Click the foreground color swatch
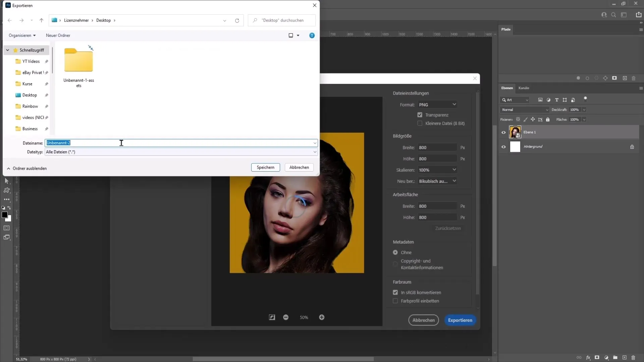 pos(5,215)
